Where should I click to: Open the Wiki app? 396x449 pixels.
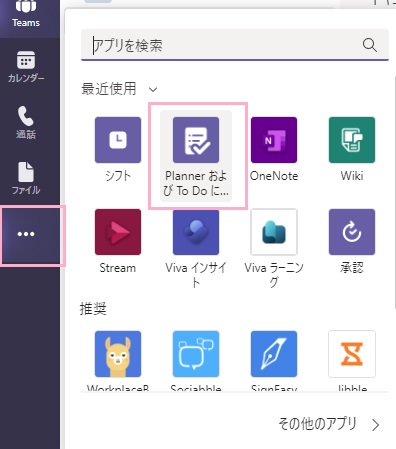click(x=352, y=149)
